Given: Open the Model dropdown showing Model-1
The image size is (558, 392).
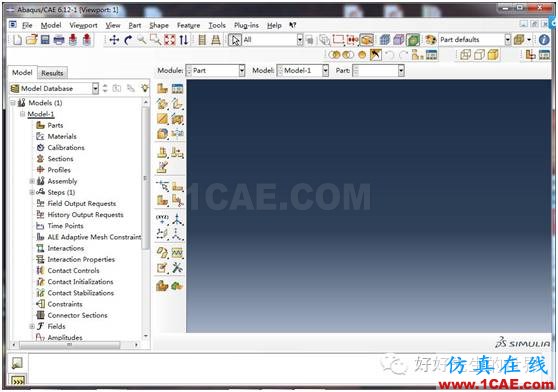Looking at the screenshot, I should click(x=303, y=70).
